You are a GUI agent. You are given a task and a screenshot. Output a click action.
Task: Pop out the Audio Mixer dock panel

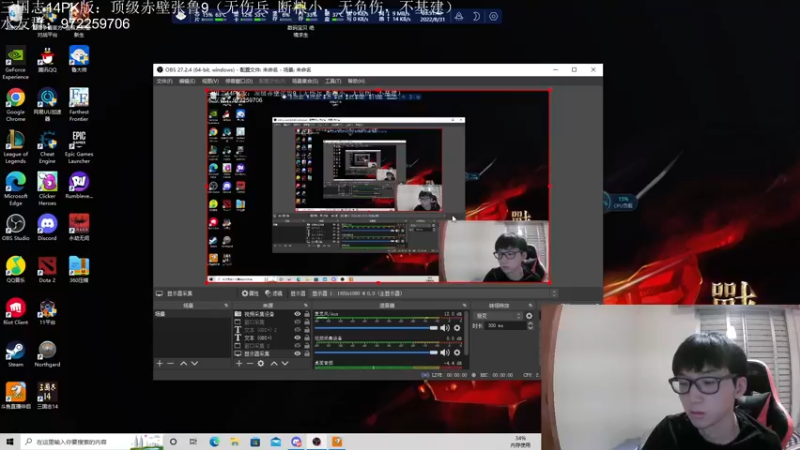tap(464, 305)
